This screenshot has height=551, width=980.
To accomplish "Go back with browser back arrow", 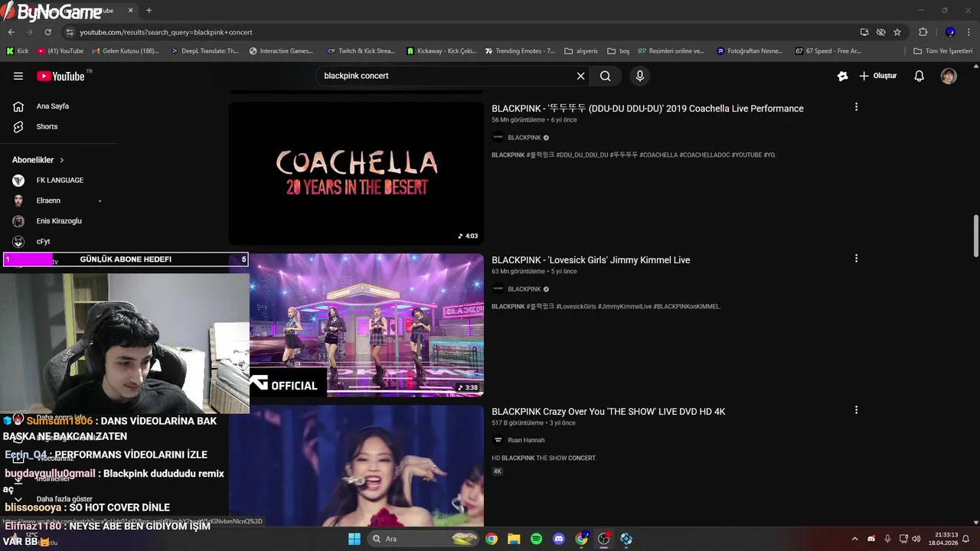I will (x=11, y=32).
